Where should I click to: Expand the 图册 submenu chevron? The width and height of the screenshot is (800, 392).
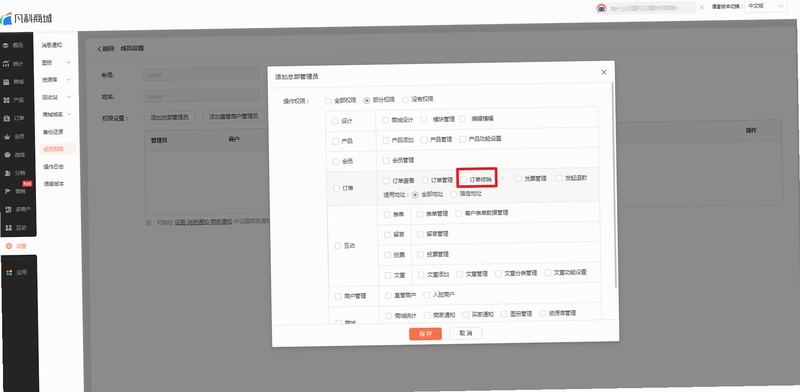68,63
